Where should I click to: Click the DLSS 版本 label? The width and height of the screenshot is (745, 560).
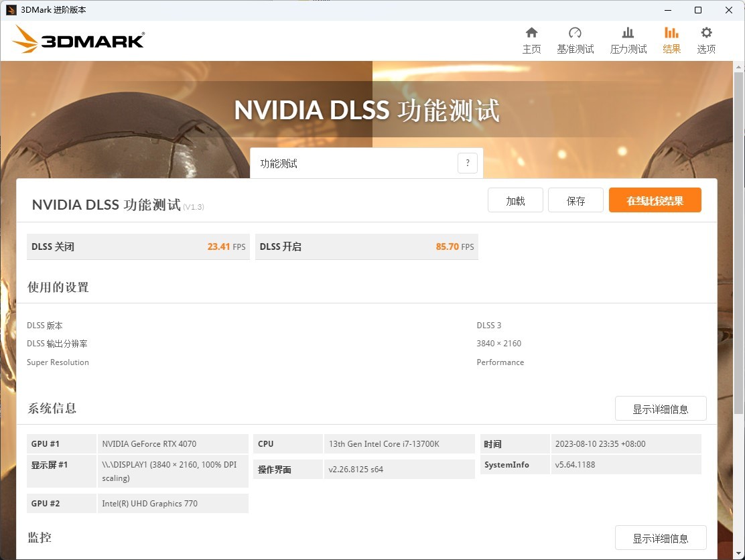tap(45, 326)
